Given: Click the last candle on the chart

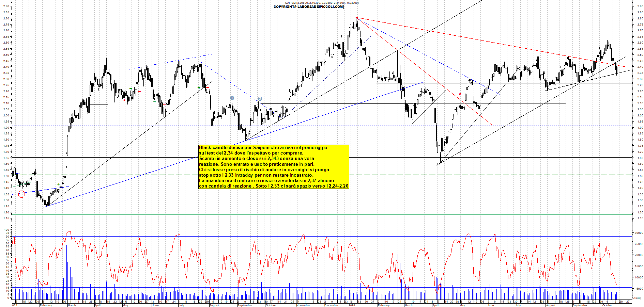Looking at the screenshot, I should click(617, 70).
